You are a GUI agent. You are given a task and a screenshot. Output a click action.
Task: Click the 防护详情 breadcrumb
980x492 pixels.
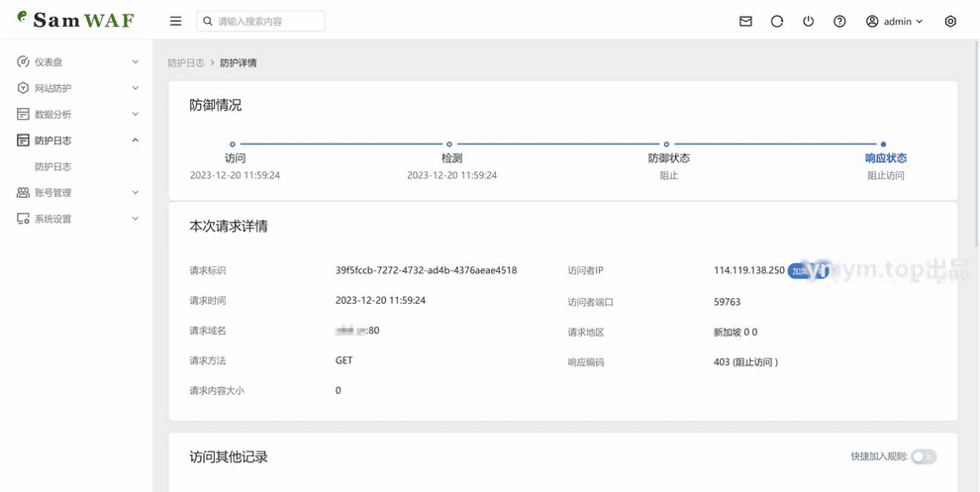(239, 63)
